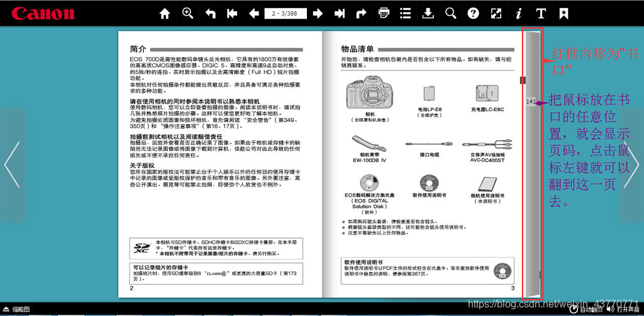
Task: Go to the next page arrow in toolbar
Action: [x=318, y=14]
